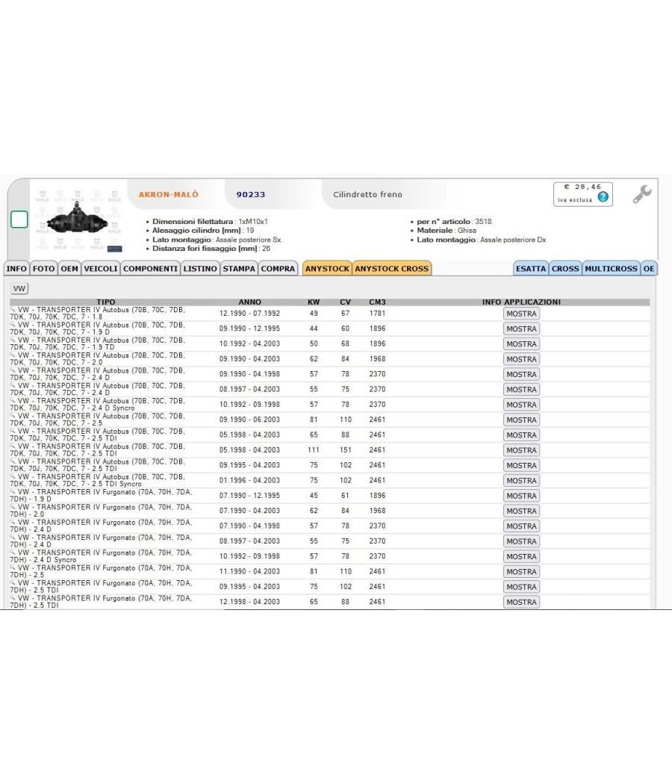Click magnifier icon on Autobus 2.5 TDI Syncro row

13,477
